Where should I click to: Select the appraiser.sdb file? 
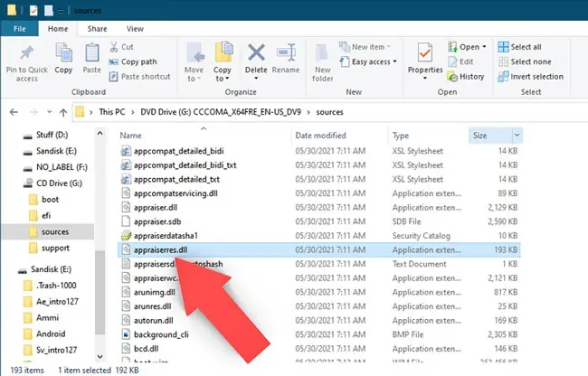click(157, 221)
